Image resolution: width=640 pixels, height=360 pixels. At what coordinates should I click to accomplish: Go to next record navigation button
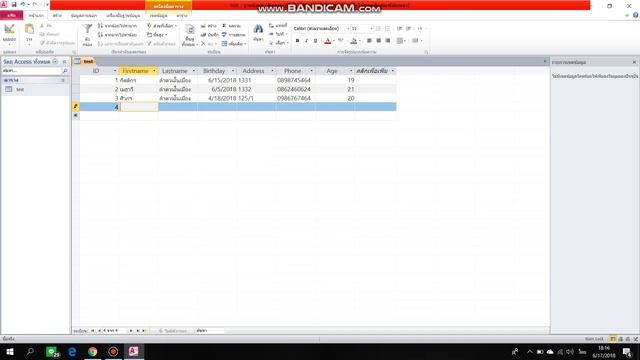131,331
